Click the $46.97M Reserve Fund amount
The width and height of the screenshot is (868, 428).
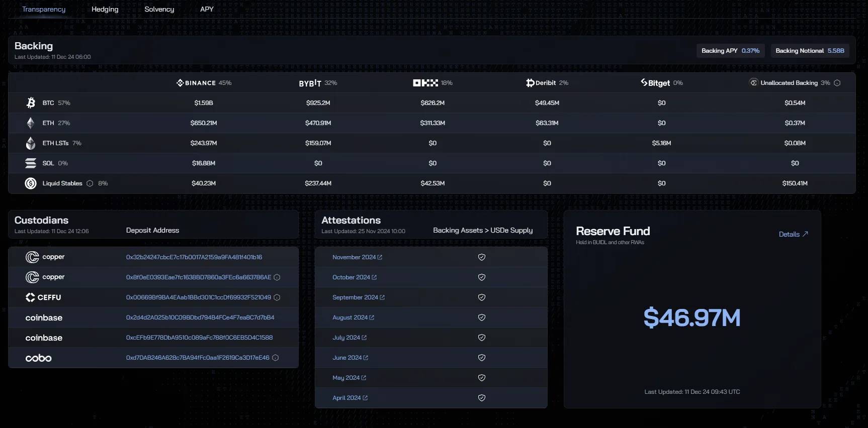pyautogui.click(x=692, y=317)
